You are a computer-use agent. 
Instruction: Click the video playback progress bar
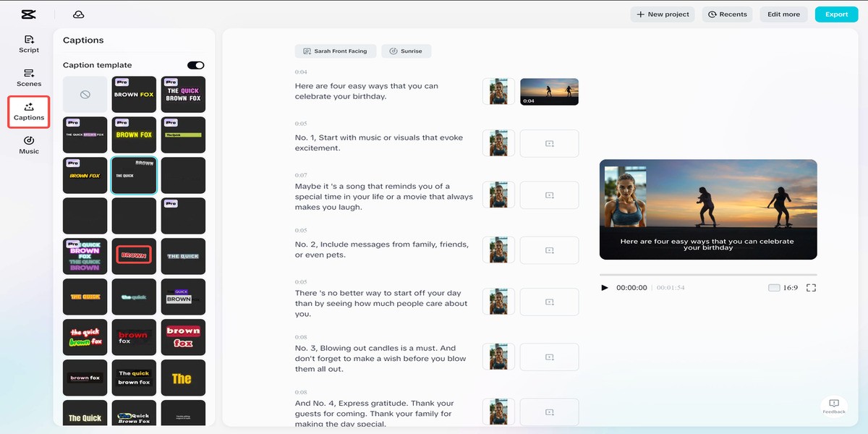pyautogui.click(x=707, y=275)
